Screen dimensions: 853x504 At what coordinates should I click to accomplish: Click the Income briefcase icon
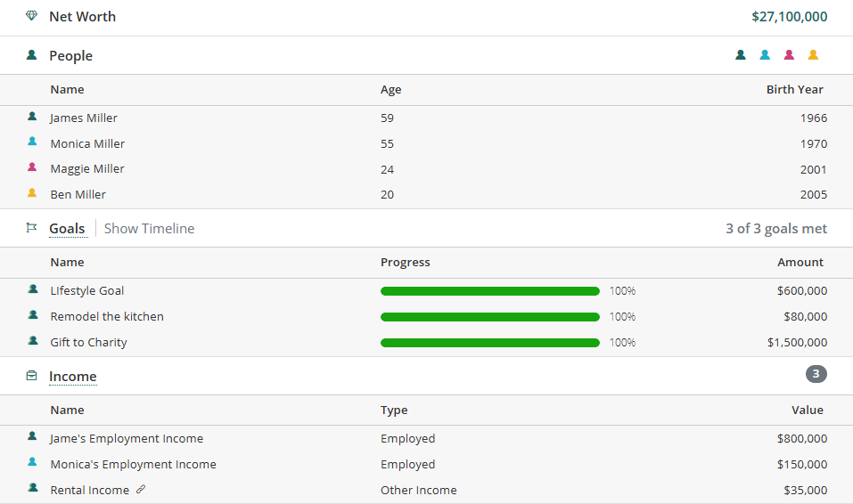coord(32,376)
